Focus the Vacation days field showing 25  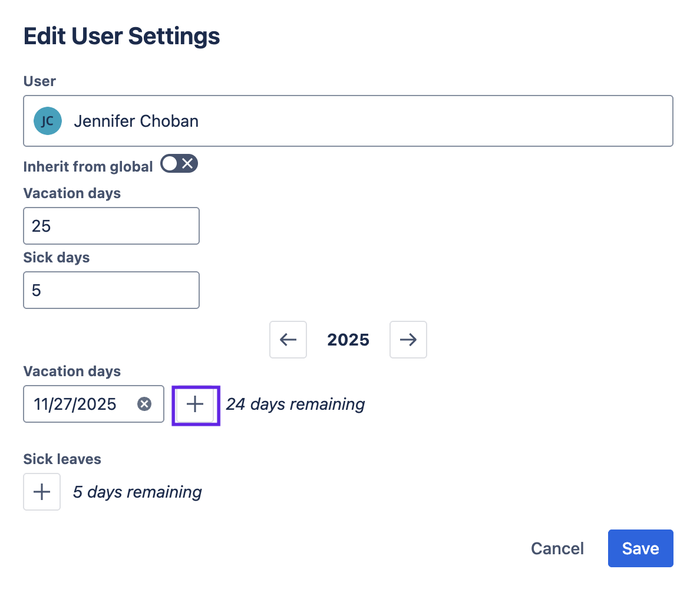coord(111,226)
